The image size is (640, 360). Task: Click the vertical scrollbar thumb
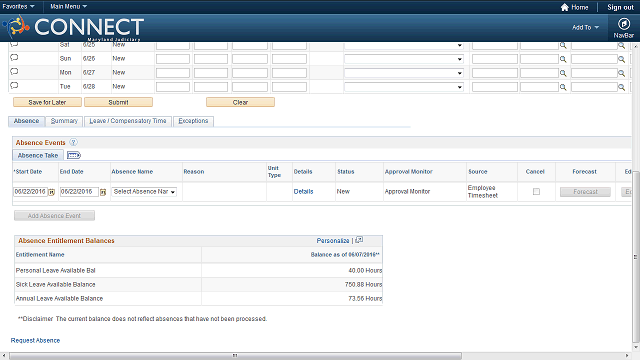click(636, 257)
